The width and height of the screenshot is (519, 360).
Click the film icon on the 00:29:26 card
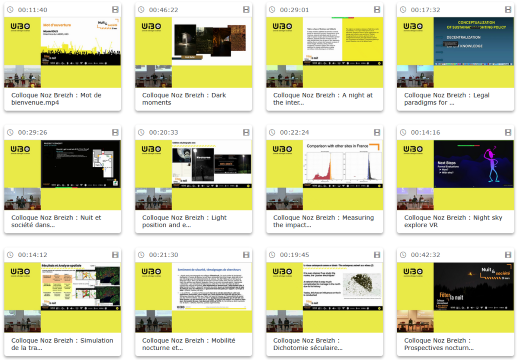(115, 132)
